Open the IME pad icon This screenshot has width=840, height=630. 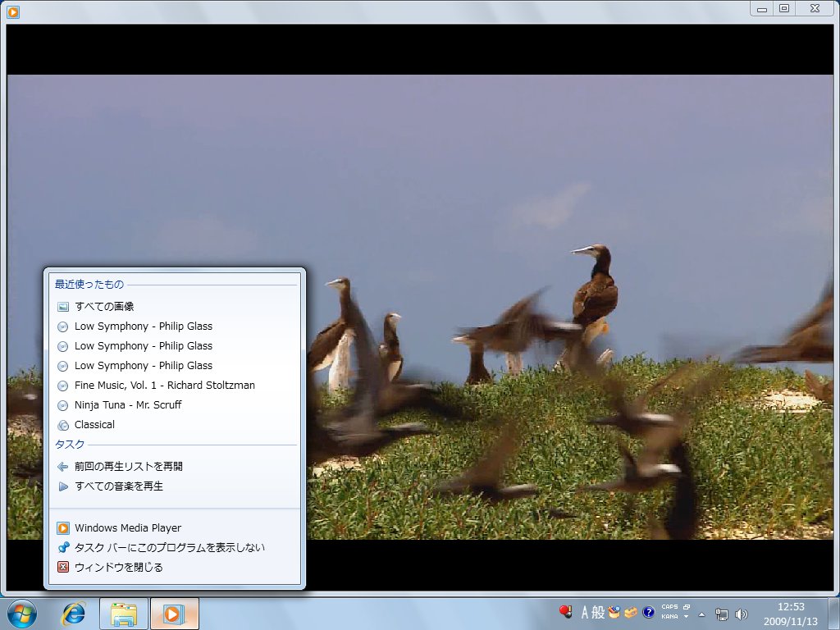(x=614, y=612)
